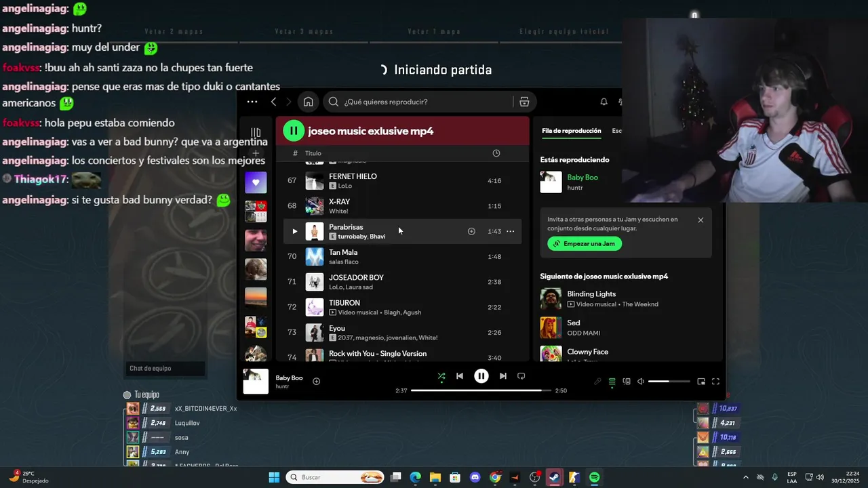
Task: Go back using Spotify's back arrow
Action: click(x=273, y=102)
